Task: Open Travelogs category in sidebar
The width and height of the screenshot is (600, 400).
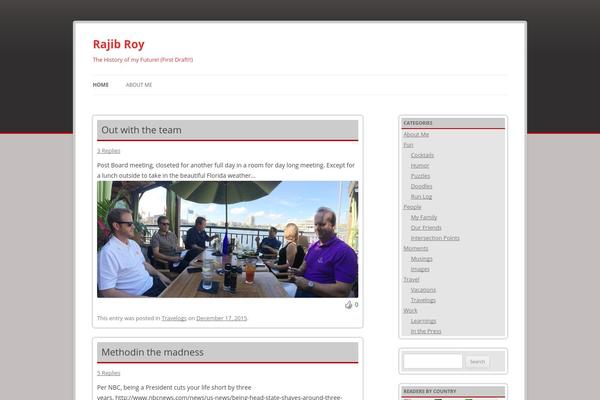Action: pos(423,300)
